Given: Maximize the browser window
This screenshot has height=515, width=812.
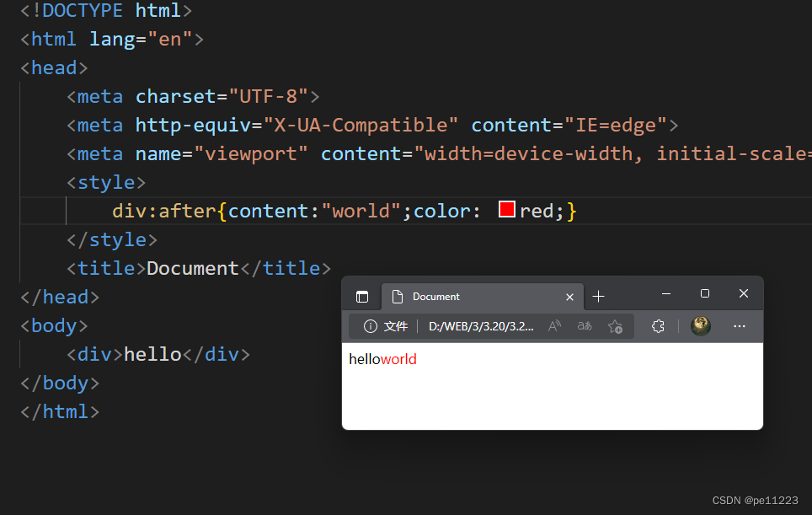Looking at the screenshot, I should (x=705, y=293).
